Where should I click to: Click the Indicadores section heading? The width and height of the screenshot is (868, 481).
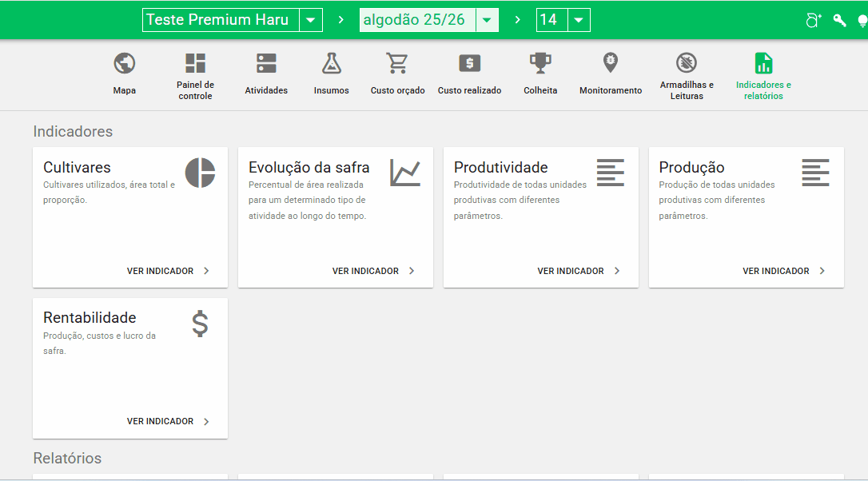click(x=73, y=131)
